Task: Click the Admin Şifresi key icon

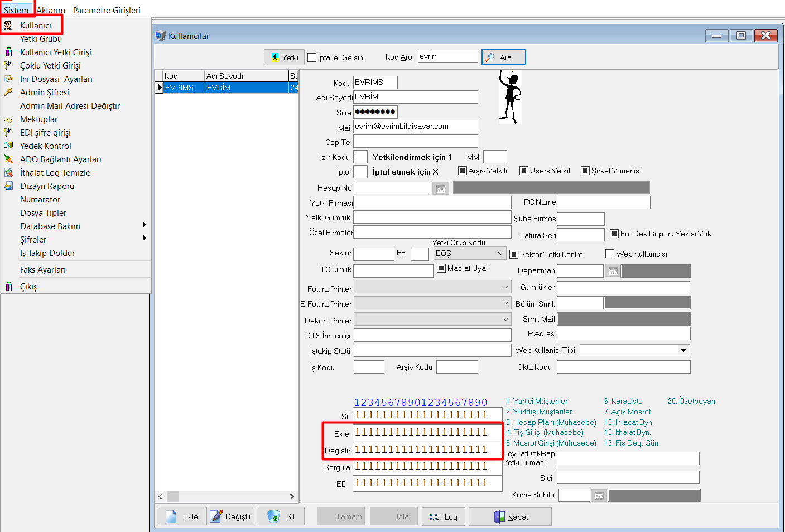Action: (8, 93)
